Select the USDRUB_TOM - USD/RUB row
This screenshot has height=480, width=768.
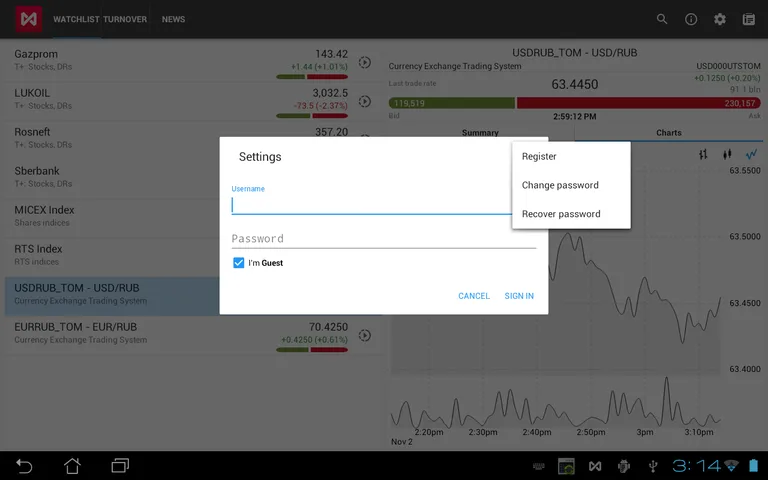point(112,296)
